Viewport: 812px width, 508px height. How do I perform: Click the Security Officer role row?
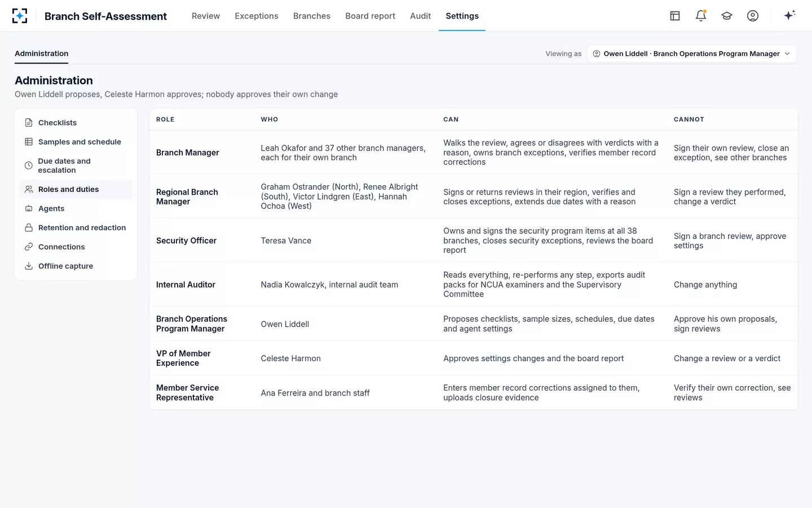click(473, 240)
